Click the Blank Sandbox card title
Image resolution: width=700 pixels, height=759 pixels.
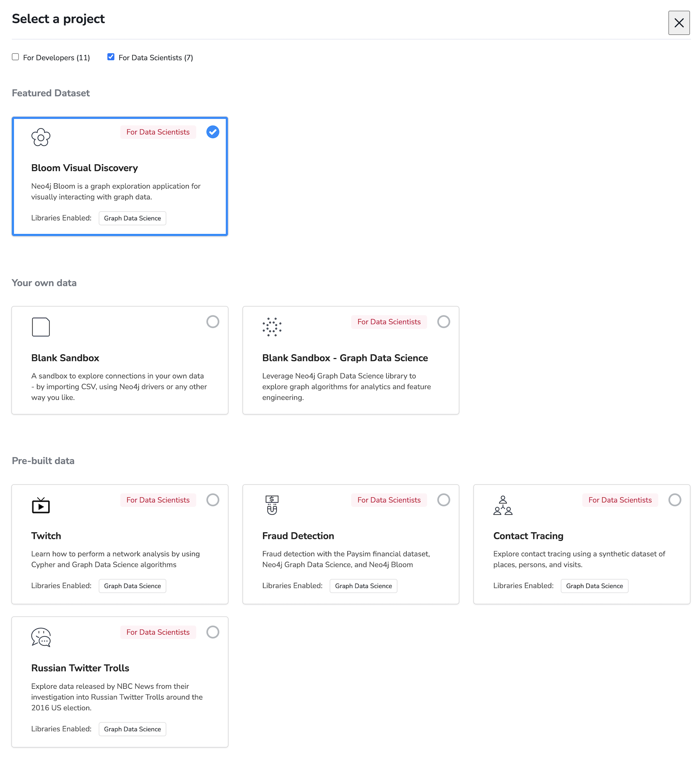(x=65, y=358)
